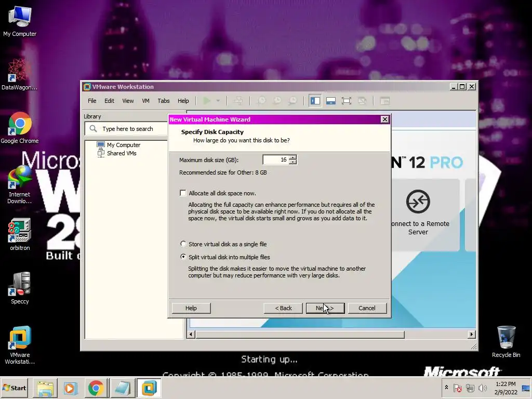Click the Chrome taskbar icon
Viewport: 532px width, 399px height.
pos(96,388)
